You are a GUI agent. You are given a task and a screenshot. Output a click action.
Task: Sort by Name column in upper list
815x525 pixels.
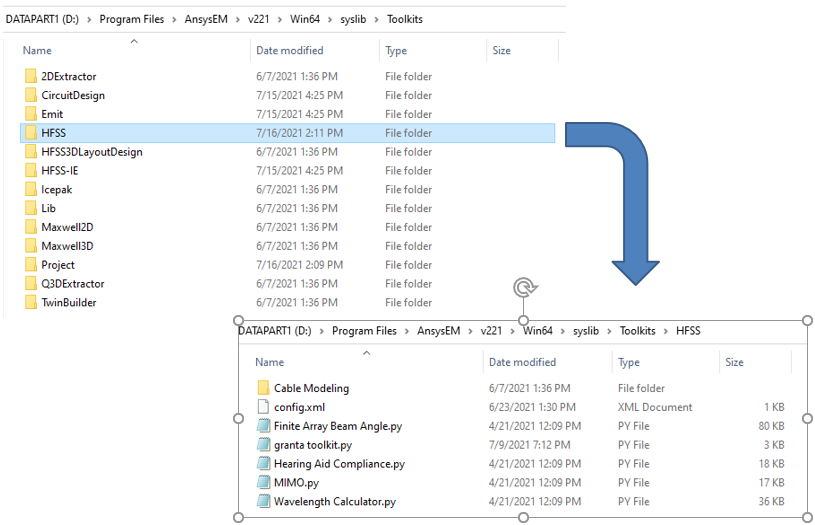coord(37,50)
